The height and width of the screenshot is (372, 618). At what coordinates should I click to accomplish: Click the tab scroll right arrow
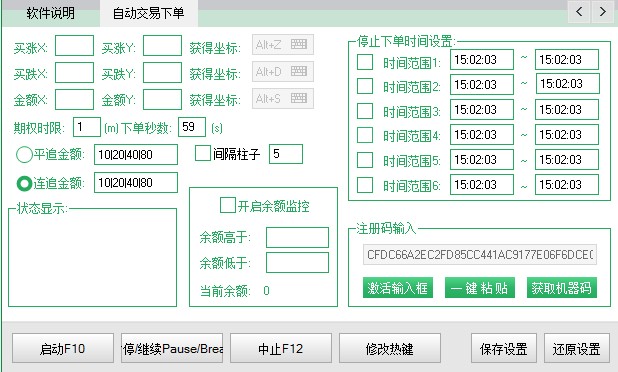coord(603,11)
